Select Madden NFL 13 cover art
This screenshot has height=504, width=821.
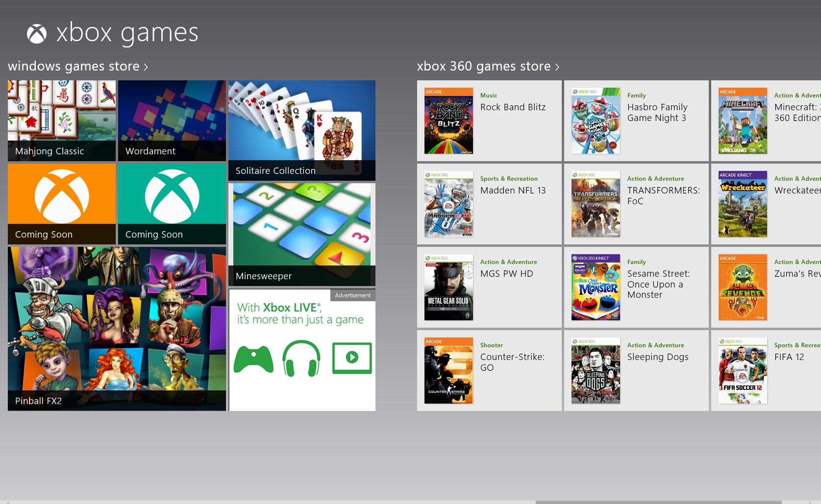tap(448, 204)
